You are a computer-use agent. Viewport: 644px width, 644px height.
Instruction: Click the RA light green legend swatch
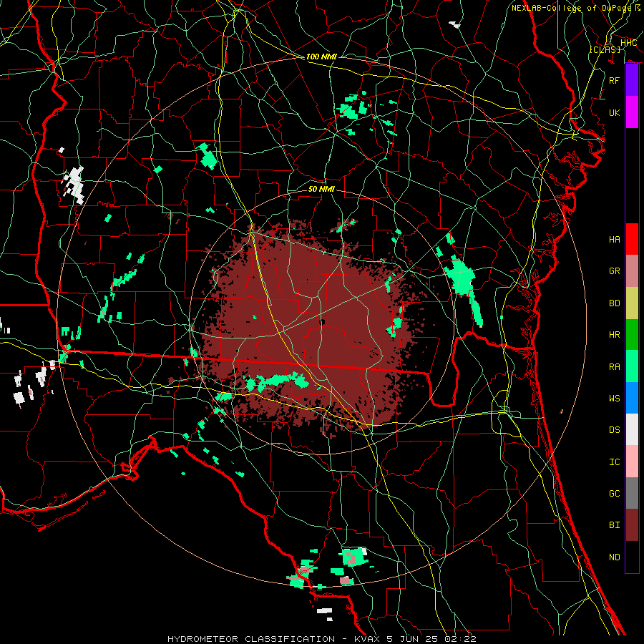pos(632,366)
